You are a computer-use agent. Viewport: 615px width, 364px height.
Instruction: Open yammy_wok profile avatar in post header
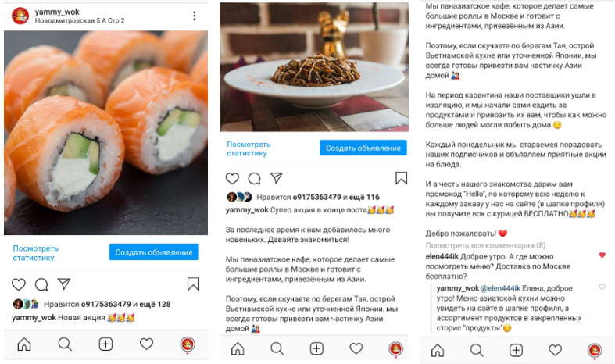click(20, 16)
